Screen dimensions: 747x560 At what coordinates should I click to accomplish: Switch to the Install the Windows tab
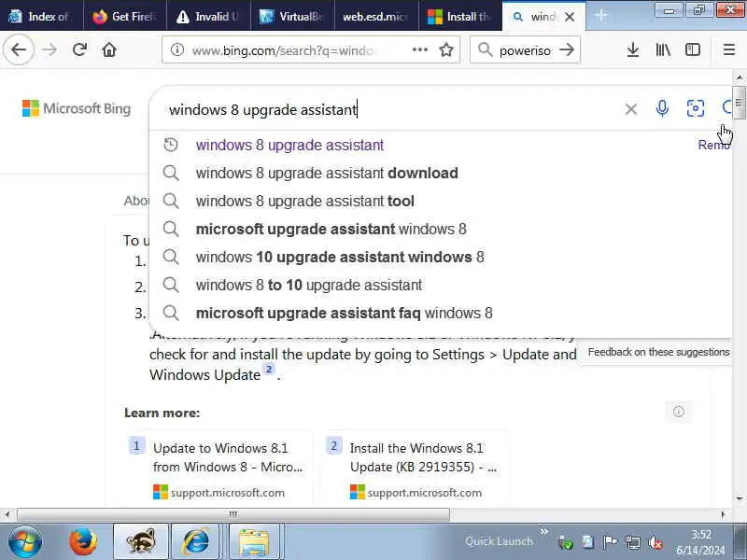[x=460, y=16]
